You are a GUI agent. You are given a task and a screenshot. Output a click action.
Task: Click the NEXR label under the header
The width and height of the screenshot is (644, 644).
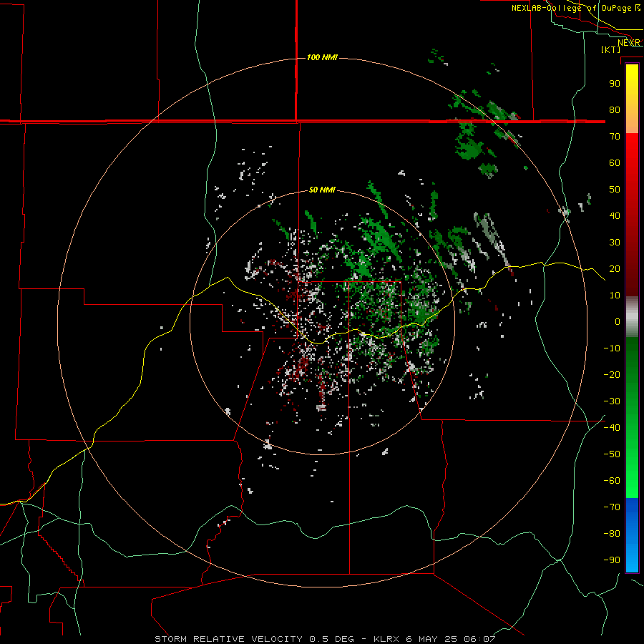click(x=629, y=43)
